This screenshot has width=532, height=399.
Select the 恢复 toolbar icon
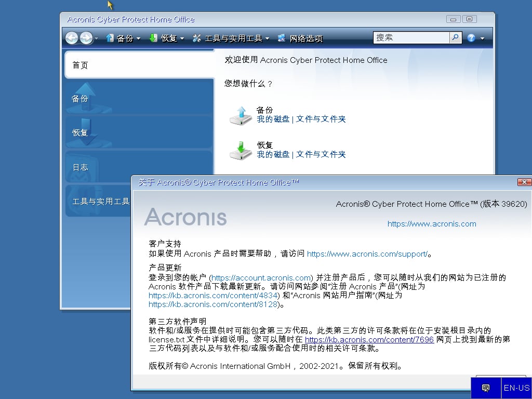click(x=153, y=37)
